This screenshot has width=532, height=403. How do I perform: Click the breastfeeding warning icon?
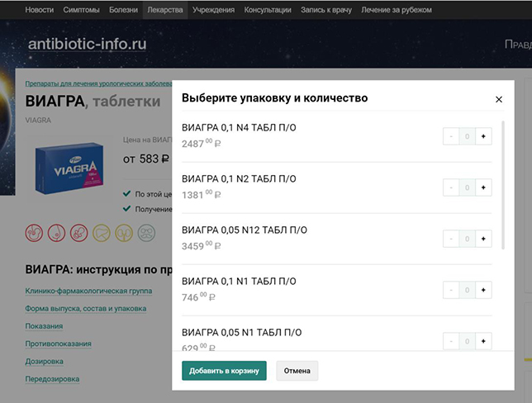[56, 233]
